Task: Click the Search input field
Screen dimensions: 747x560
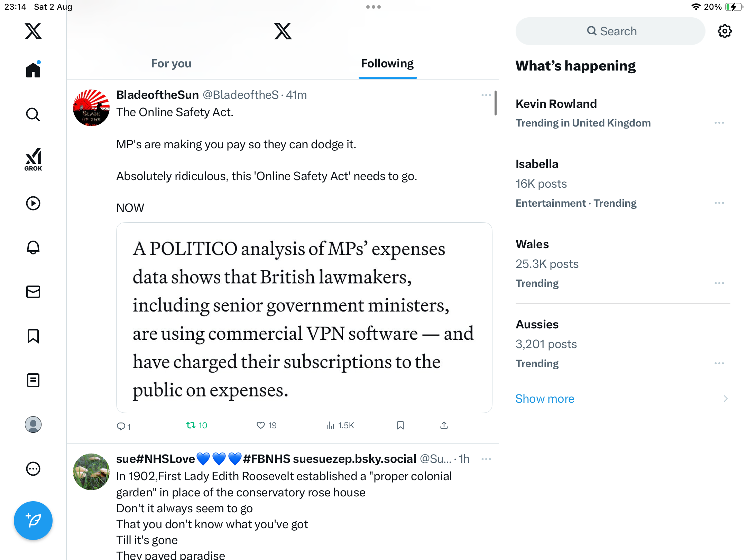Action: (610, 31)
